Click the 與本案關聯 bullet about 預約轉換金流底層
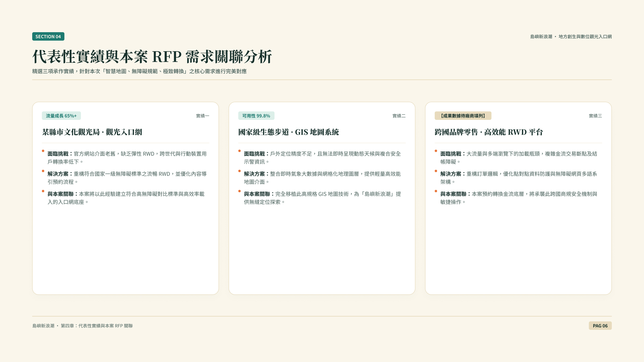This screenshot has width=644, height=362. 519,198
